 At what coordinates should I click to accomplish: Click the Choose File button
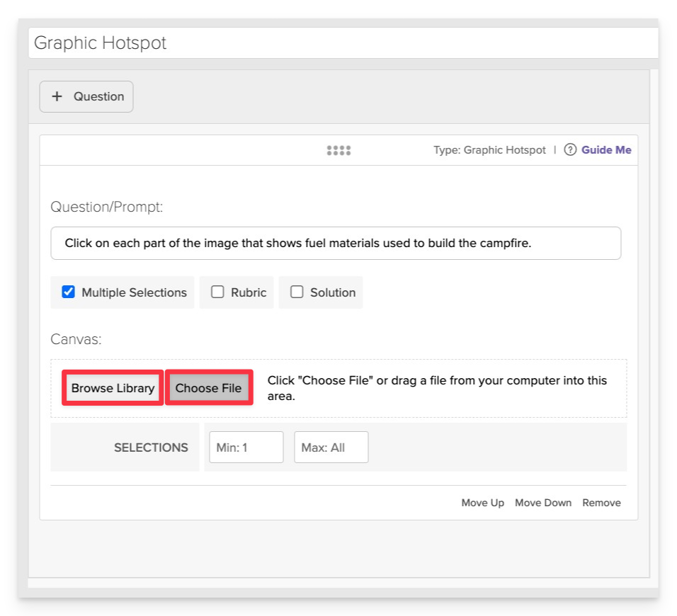[208, 387]
